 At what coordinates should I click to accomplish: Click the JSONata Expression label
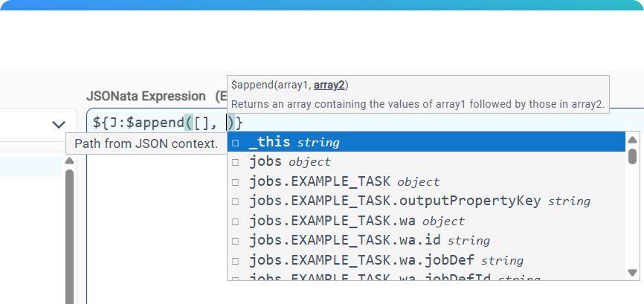click(x=146, y=97)
